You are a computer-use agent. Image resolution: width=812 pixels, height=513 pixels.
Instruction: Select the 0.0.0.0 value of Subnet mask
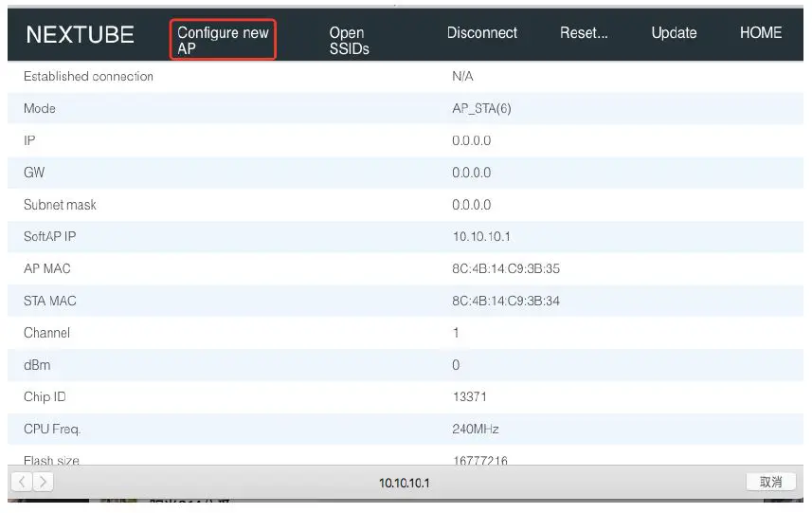471,205
